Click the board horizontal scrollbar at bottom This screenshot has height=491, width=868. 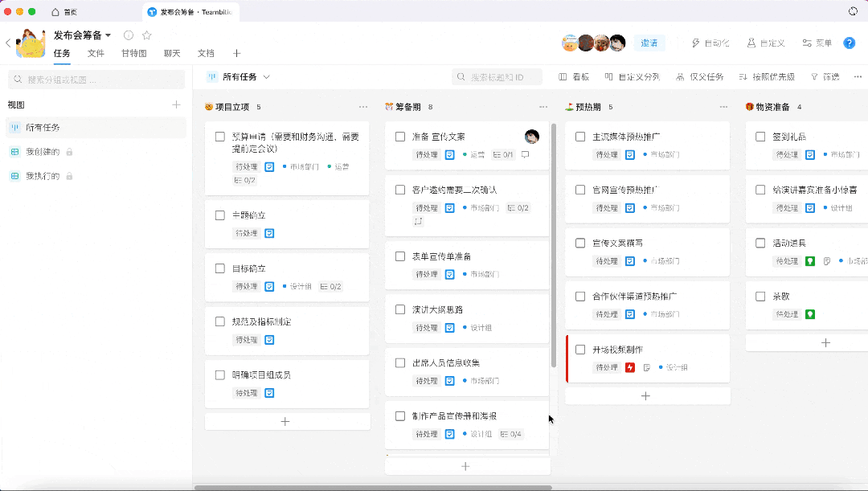point(373,488)
